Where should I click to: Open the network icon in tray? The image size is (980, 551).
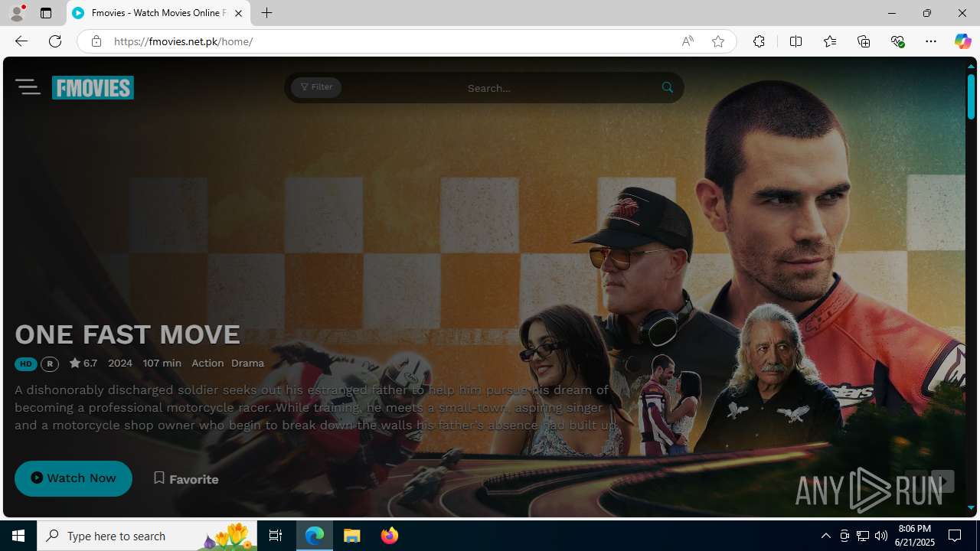click(x=863, y=536)
